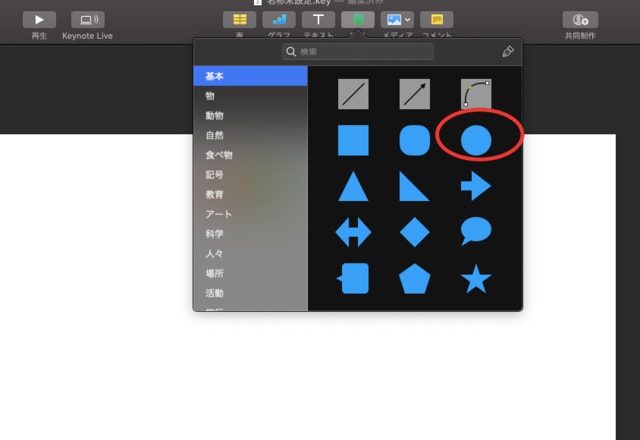Insert the straight line shape
The height and width of the screenshot is (440, 640).
353,94
